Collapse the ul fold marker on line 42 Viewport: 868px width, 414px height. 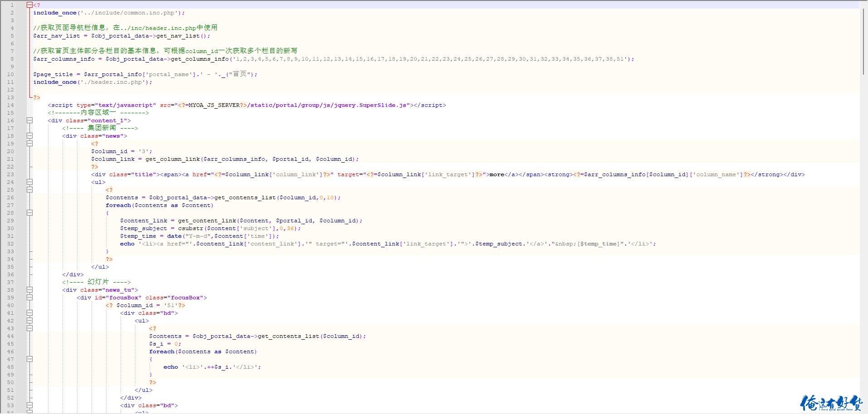tap(29, 321)
